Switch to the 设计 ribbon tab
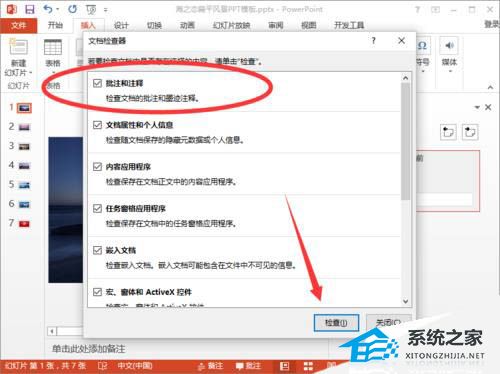This screenshot has width=500, height=374. click(x=121, y=25)
